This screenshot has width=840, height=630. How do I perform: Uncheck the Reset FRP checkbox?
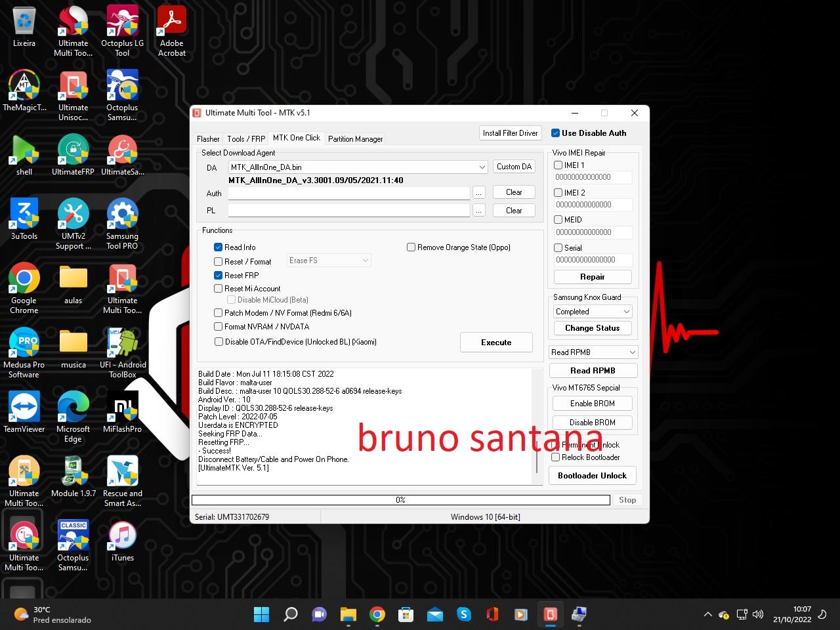coord(218,276)
